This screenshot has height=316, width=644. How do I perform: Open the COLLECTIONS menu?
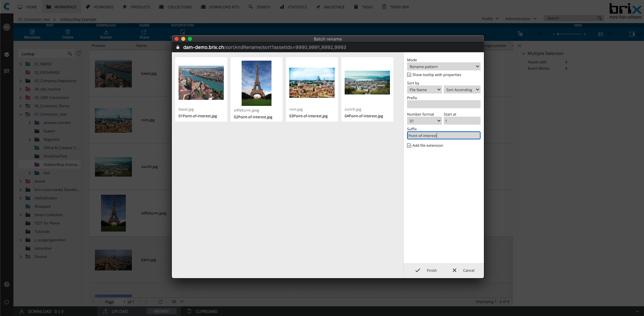pyautogui.click(x=175, y=7)
